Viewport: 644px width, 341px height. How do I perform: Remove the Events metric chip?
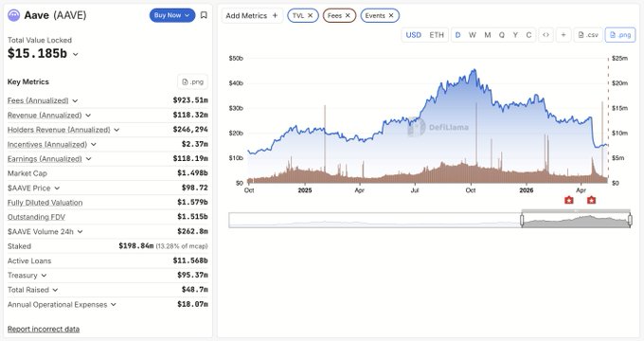(x=391, y=15)
